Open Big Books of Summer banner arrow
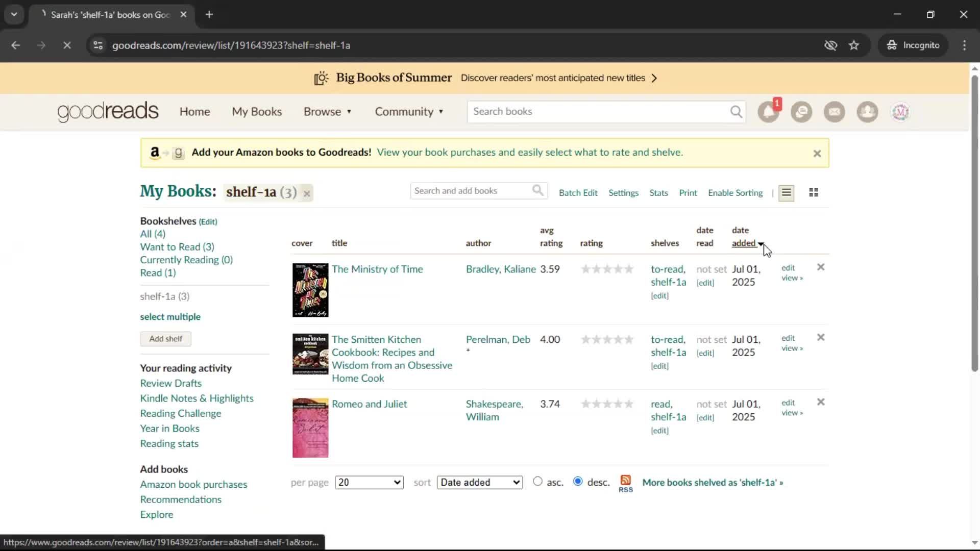Viewport: 980px width, 551px height. tap(654, 78)
